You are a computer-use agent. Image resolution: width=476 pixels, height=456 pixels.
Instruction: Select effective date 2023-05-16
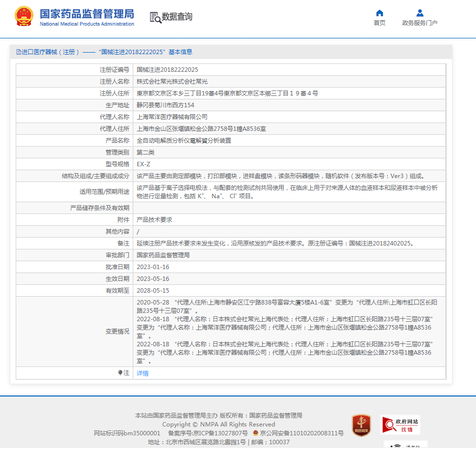(153, 279)
